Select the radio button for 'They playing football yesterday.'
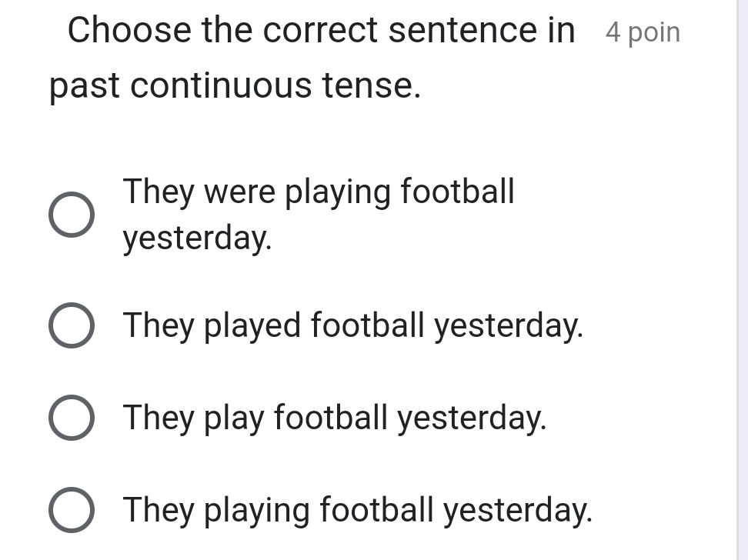Screen dimensions: 748x560 click(73, 509)
